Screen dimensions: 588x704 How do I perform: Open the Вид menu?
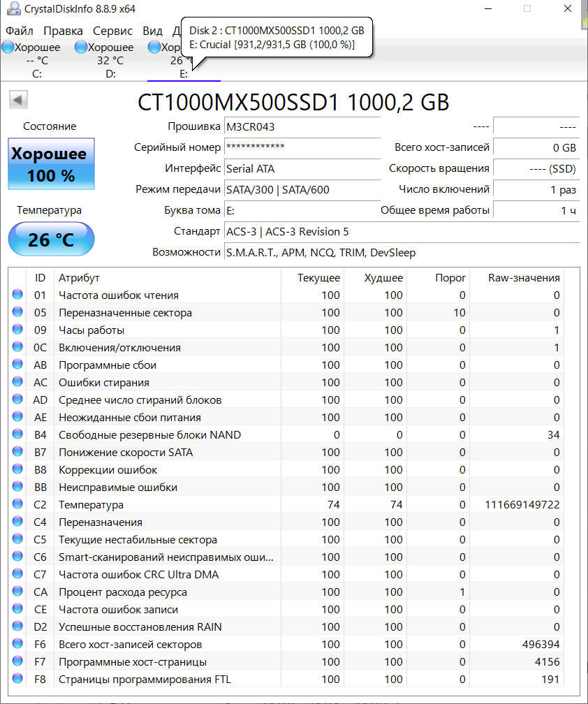(x=152, y=31)
